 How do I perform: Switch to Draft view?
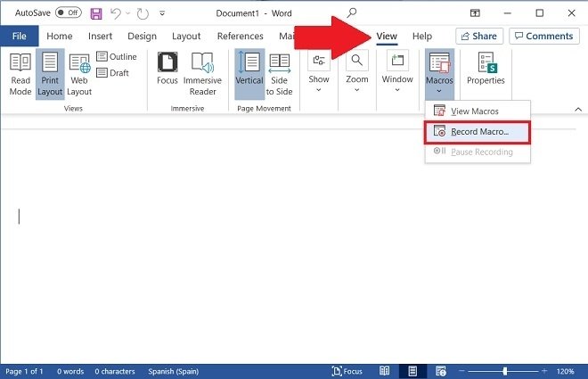coord(112,73)
